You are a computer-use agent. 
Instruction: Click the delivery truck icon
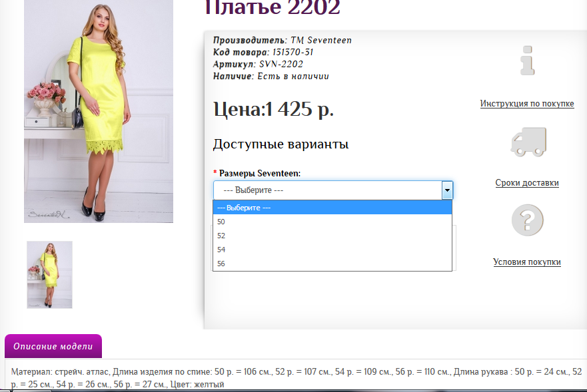pyautogui.click(x=527, y=142)
